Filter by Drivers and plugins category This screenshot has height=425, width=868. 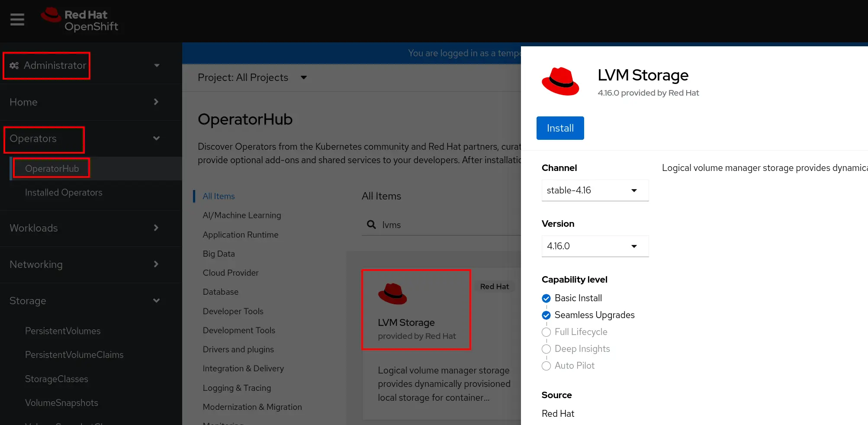pyautogui.click(x=238, y=349)
